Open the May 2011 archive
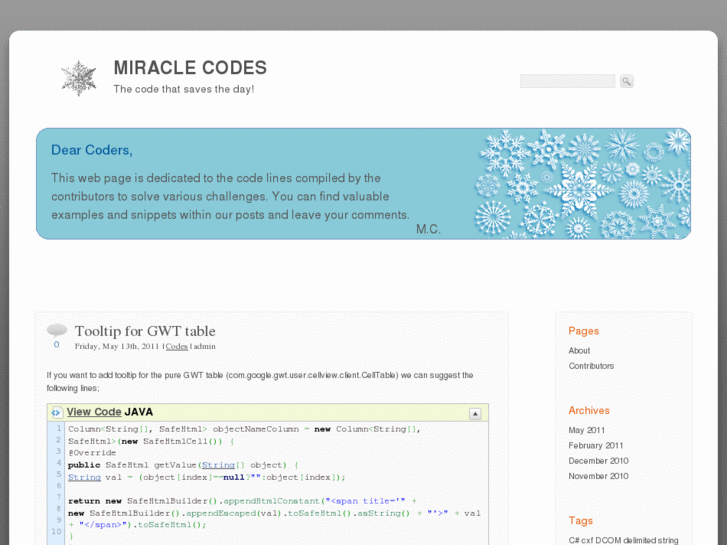This screenshot has width=727, height=545. pos(587,431)
